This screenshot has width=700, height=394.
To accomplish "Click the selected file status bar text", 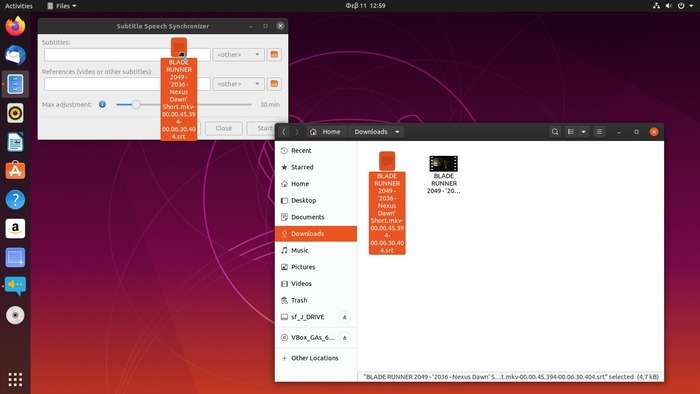I will 511,377.
